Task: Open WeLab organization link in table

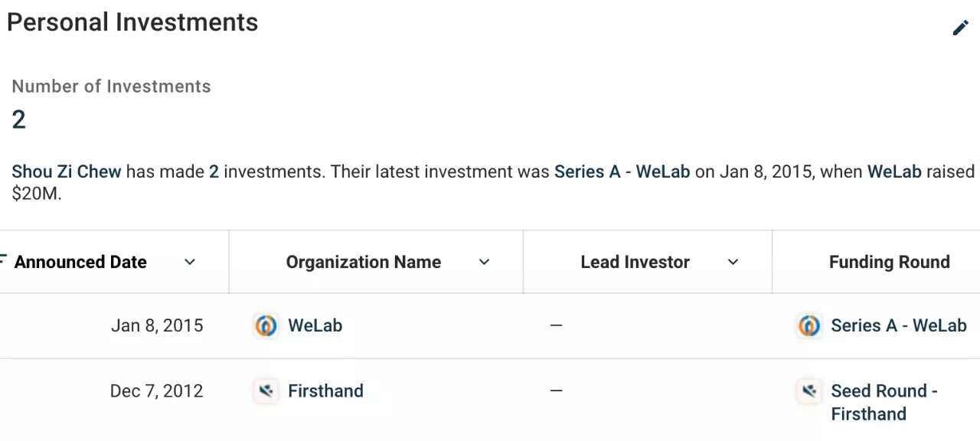Action: (315, 325)
